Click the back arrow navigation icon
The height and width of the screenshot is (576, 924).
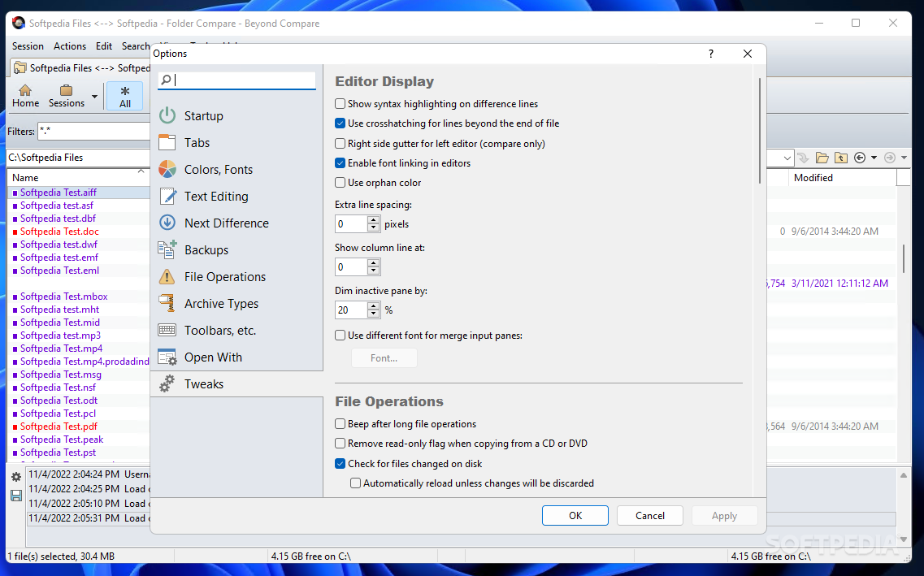pyautogui.click(x=860, y=158)
